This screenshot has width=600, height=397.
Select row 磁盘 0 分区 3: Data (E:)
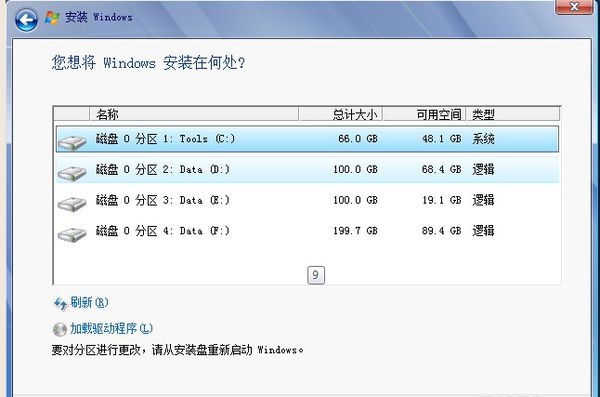pos(307,200)
